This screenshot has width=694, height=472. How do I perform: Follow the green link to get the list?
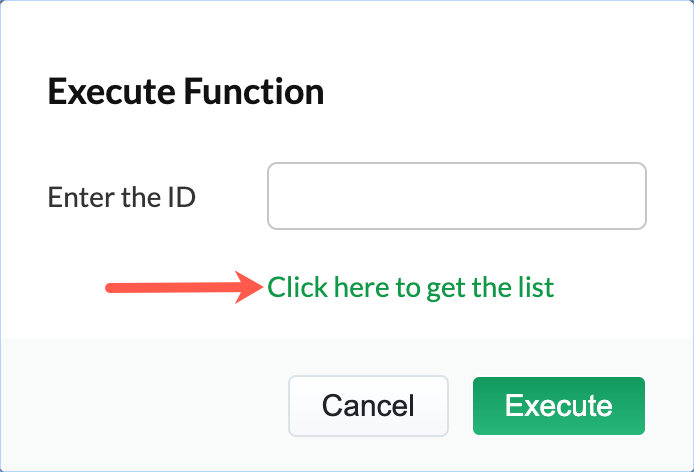410,288
